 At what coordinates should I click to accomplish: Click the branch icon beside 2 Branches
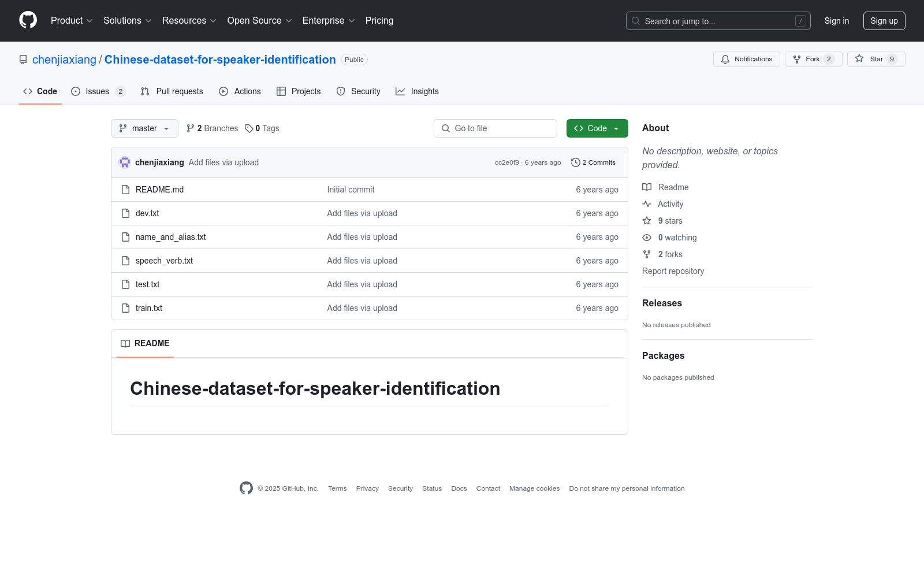tap(191, 128)
